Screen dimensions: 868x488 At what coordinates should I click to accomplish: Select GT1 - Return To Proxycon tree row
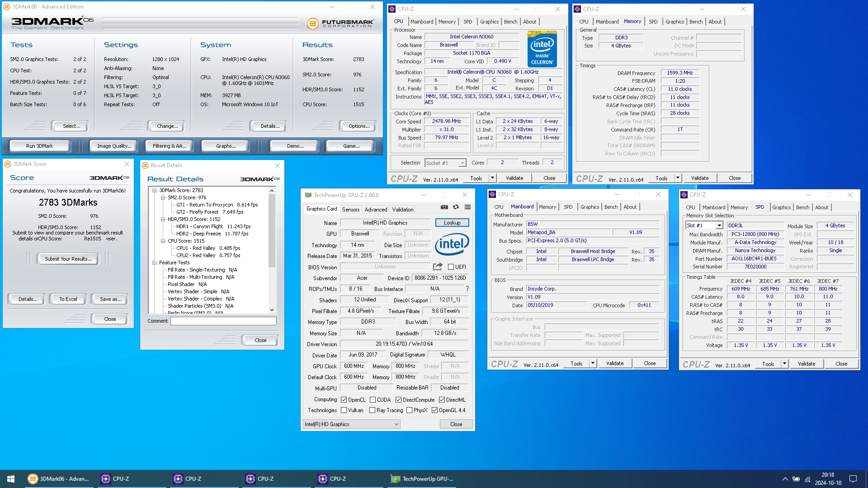point(217,205)
